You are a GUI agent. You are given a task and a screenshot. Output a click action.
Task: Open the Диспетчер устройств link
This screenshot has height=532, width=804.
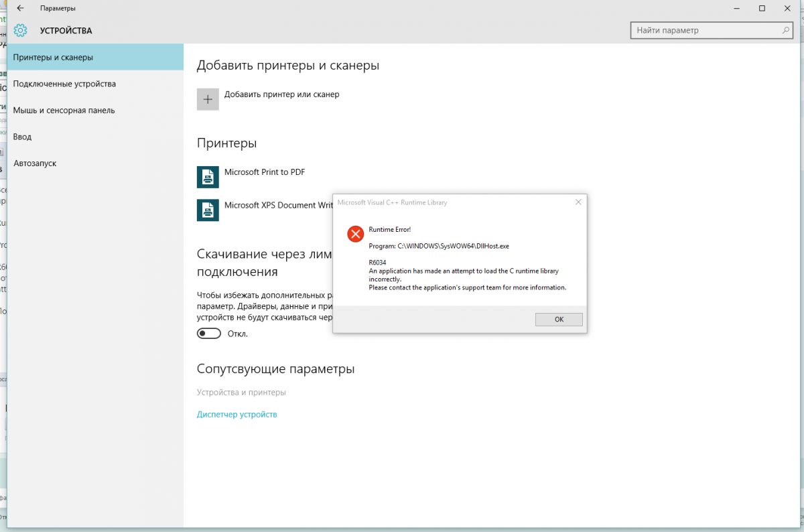point(237,415)
